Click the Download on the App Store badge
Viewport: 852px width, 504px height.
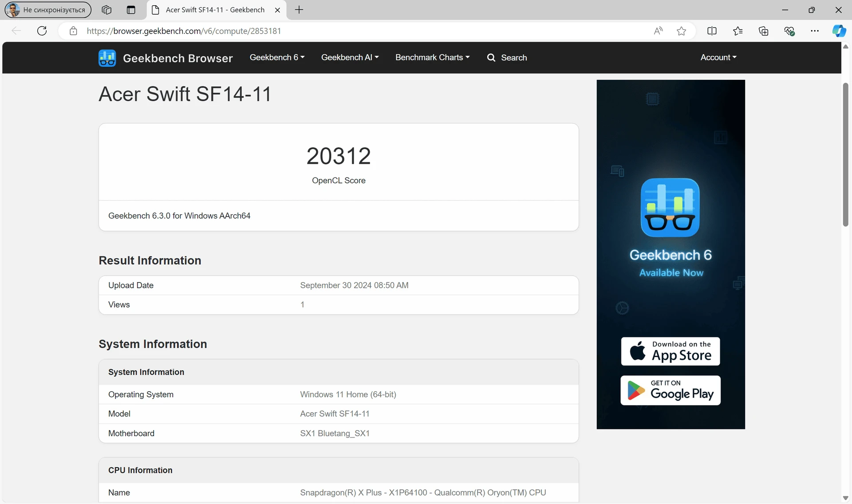(670, 351)
